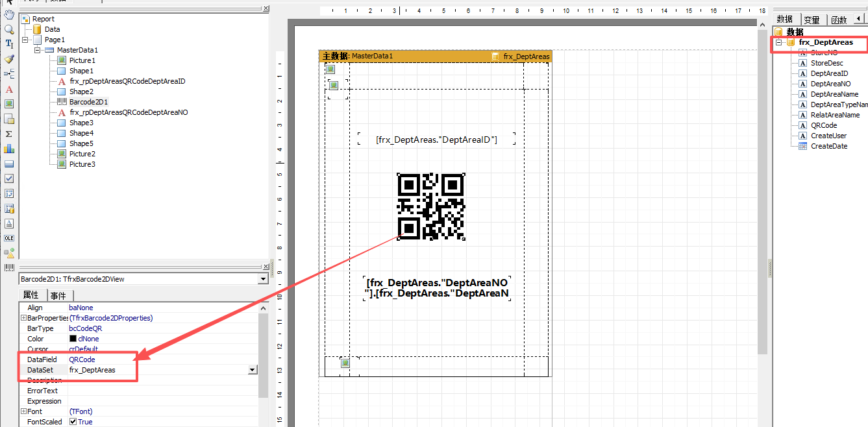The image size is (868, 427).
Task: Select Picture2 in the report tree
Action: pos(82,154)
